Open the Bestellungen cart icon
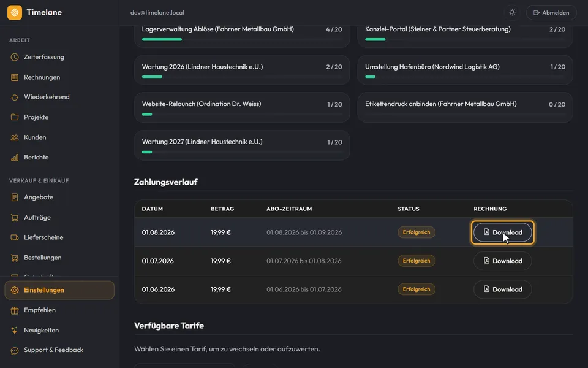 click(15, 258)
